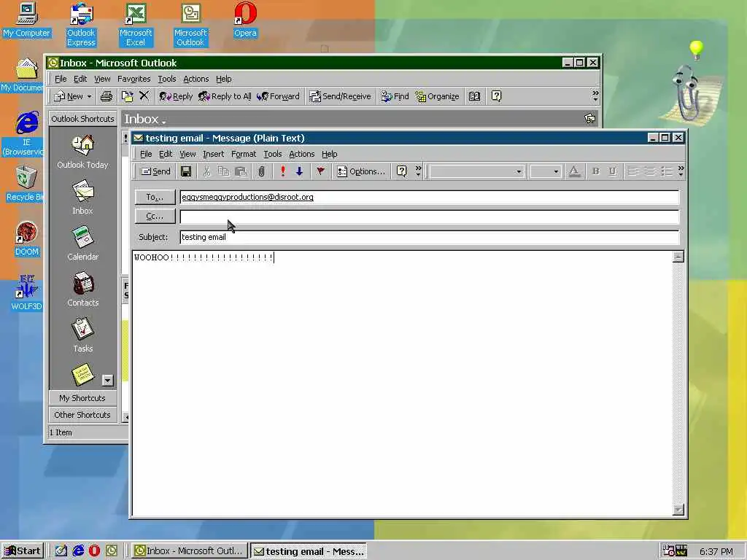The image size is (747, 560).
Task: Toggle bulleted list formatting
Action: tap(667, 171)
